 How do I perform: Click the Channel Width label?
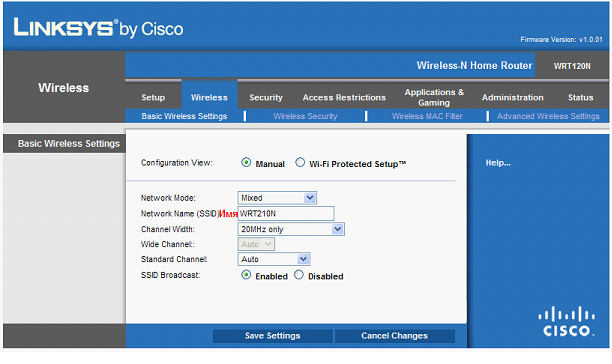(167, 229)
